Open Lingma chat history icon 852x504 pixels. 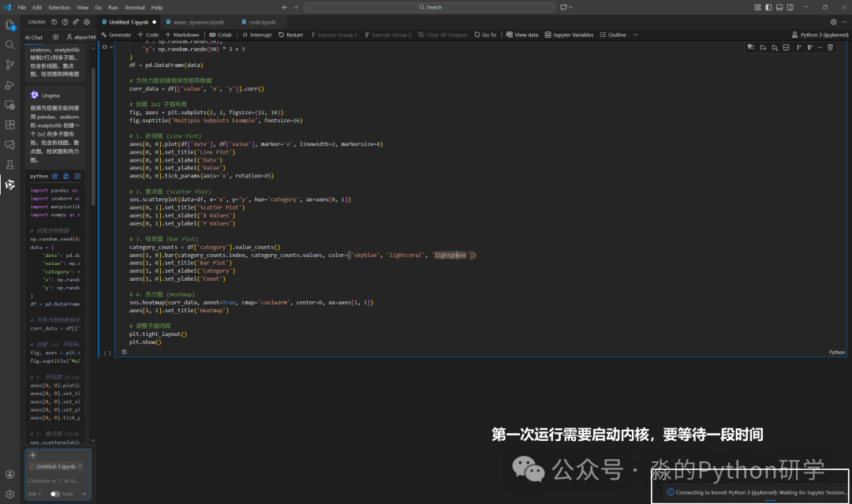(x=54, y=22)
